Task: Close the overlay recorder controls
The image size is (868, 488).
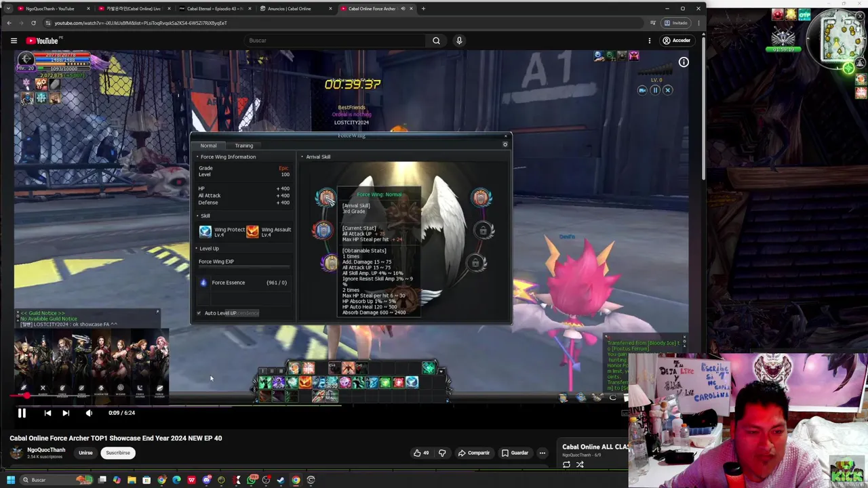Action: [667, 90]
